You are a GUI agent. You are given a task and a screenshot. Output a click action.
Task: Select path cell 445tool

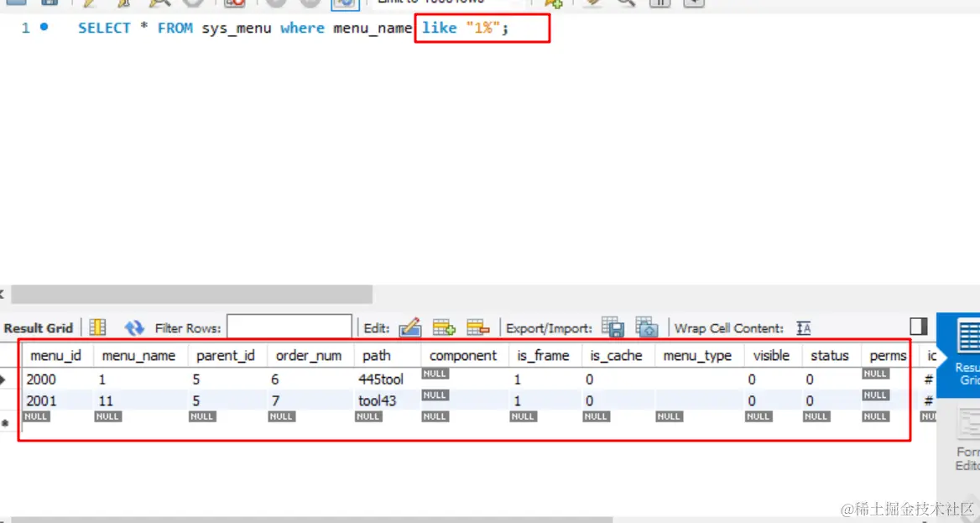[386, 379]
